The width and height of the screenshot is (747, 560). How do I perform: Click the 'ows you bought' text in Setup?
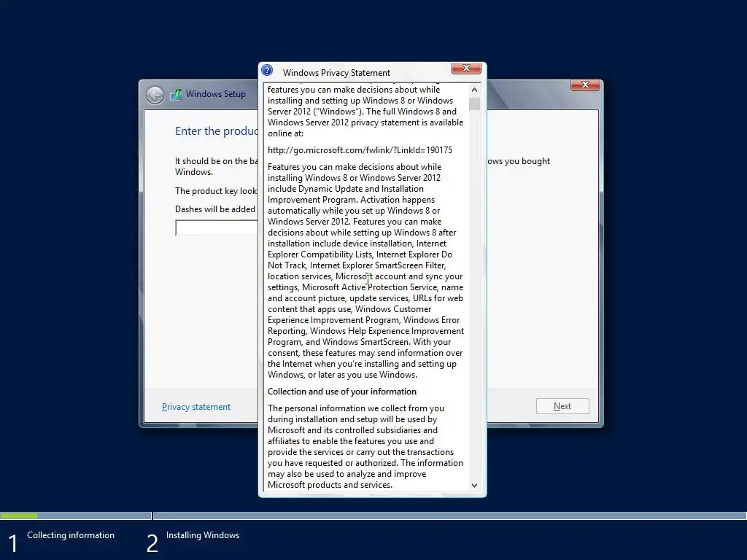coord(519,161)
